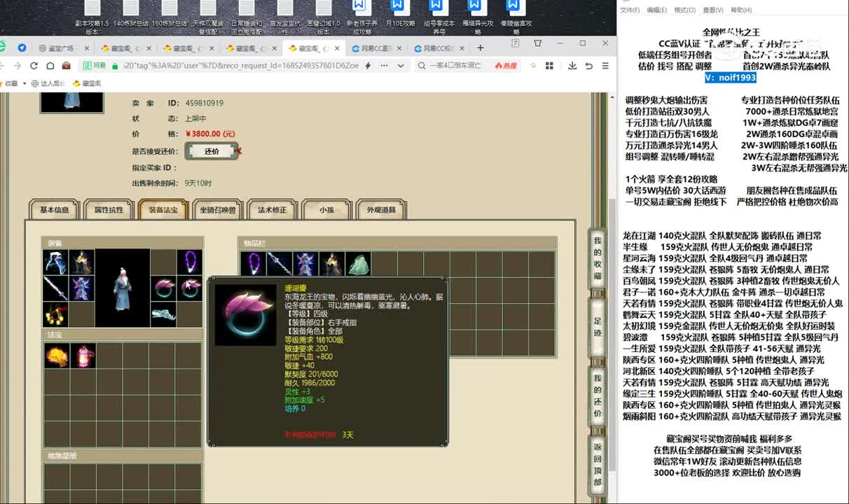The image size is (849, 504).
Task: Expand the 收藏 bookmarks dropdown arrow
Action: point(25,84)
